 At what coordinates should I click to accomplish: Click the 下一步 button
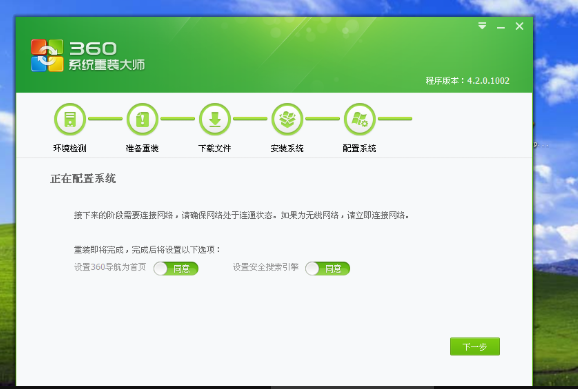pyautogui.click(x=475, y=346)
